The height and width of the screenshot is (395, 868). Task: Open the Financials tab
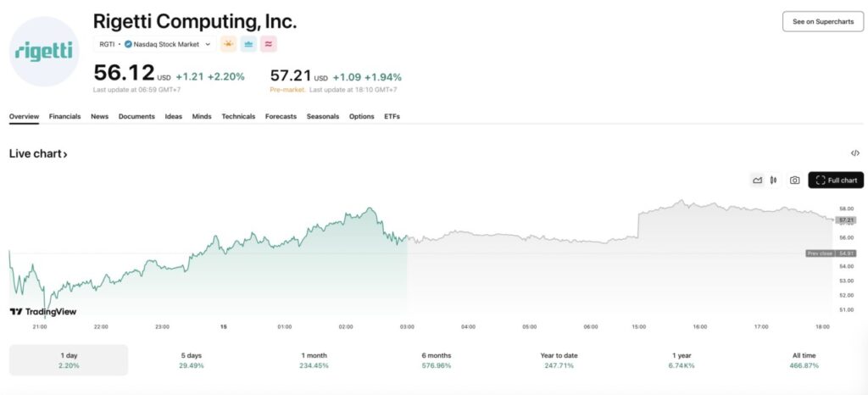65,116
